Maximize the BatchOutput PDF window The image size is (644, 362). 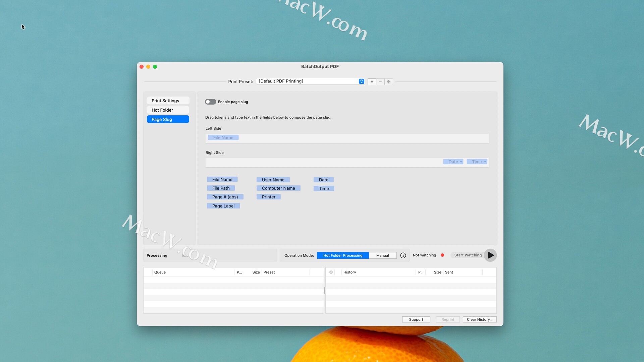click(155, 67)
